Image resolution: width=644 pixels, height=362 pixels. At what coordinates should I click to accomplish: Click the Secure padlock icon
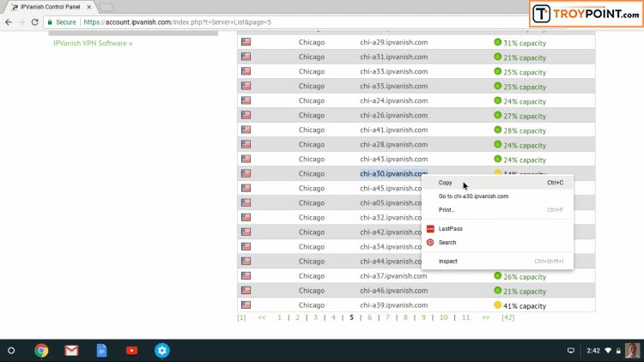50,22
